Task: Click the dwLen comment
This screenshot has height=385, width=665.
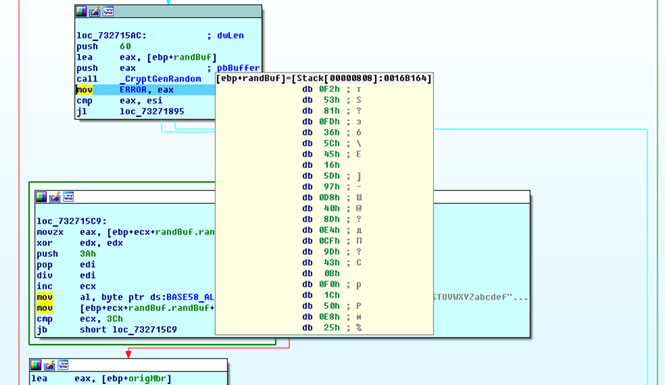Action: point(225,36)
